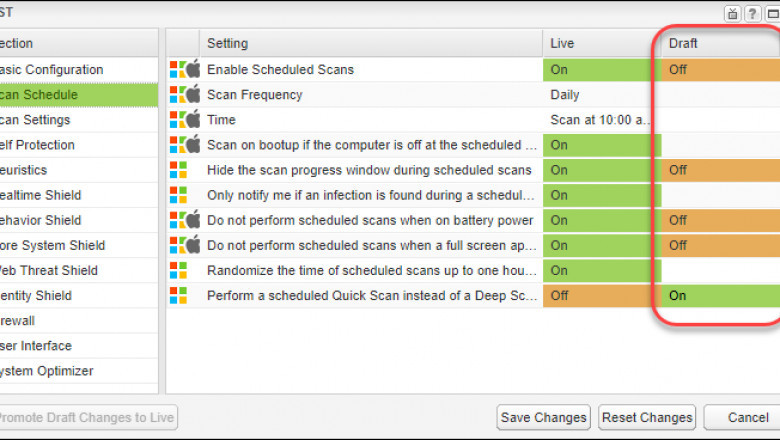780x440 pixels.
Task: Toggle Draft On for Perform scheduled Quick Scan
Action: [720, 295]
